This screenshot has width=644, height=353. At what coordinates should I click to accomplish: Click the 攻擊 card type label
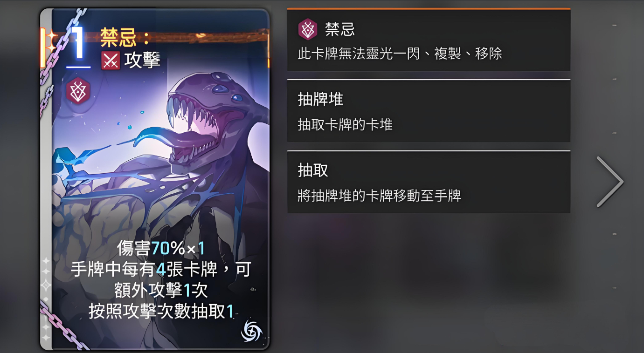(x=142, y=61)
